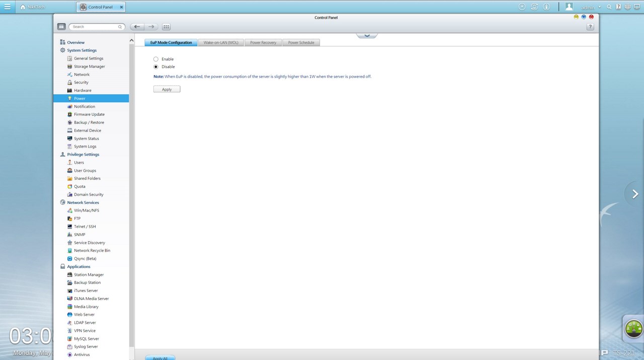This screenshot has height=360, width=644.
Task: Select Power in the sidebar
Action: (x=91, y=99)
